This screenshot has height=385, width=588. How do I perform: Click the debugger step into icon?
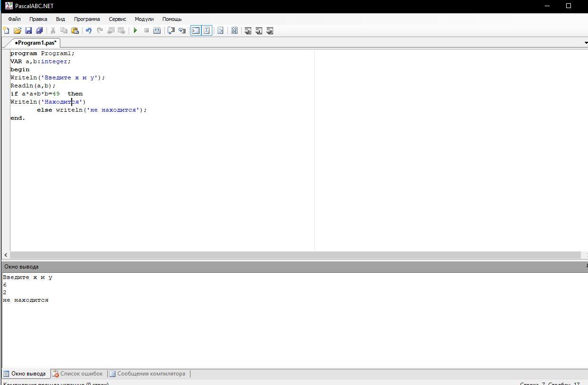pyautogui.click(x=182, y=30)
